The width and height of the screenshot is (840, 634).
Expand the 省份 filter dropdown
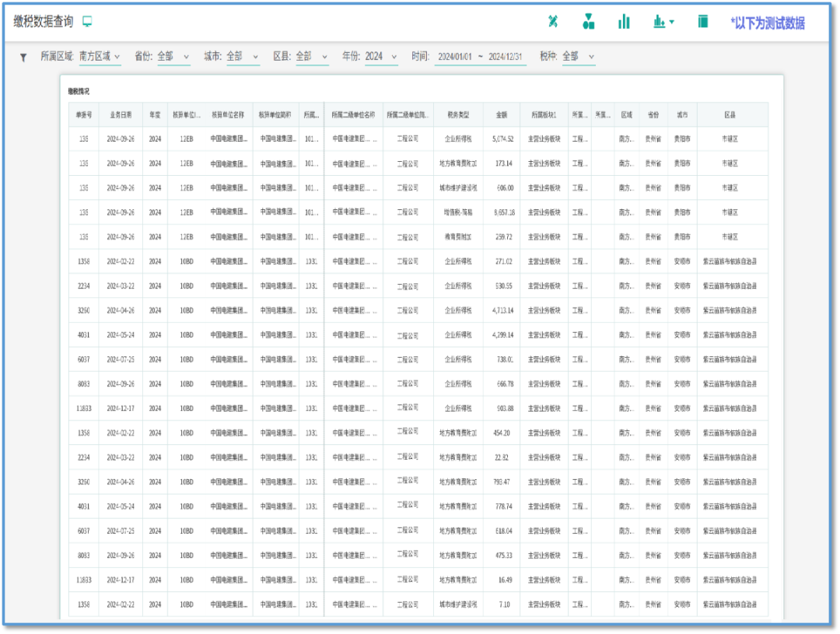coord(173,56)
